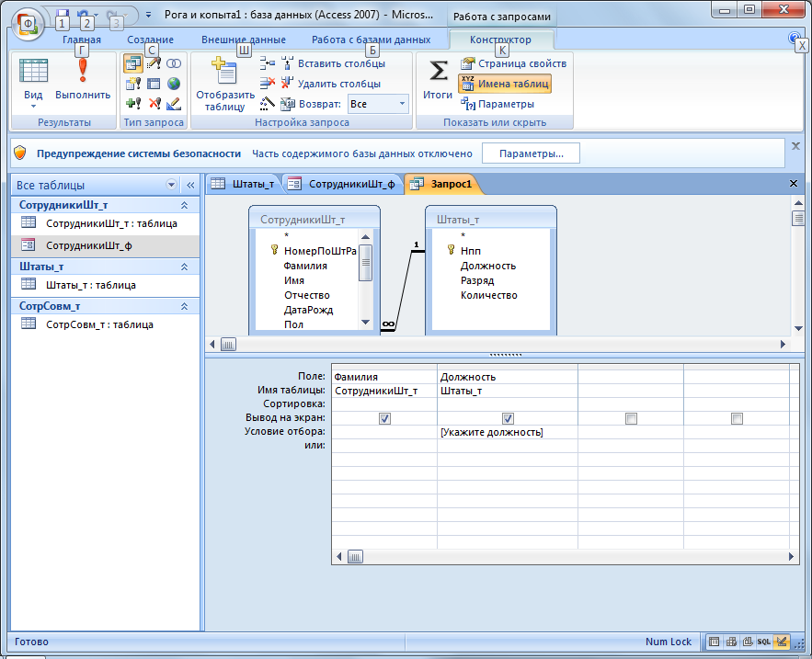Choose the Select (Выборка) query type icon
This screenshot has width=812, height=659.
pos(133,63)
